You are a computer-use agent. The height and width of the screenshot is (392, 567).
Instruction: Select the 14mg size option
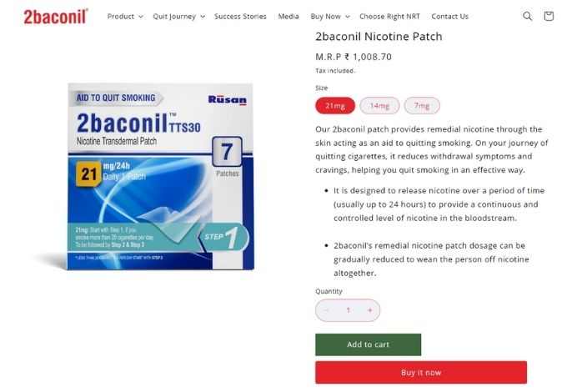[379, 106]
